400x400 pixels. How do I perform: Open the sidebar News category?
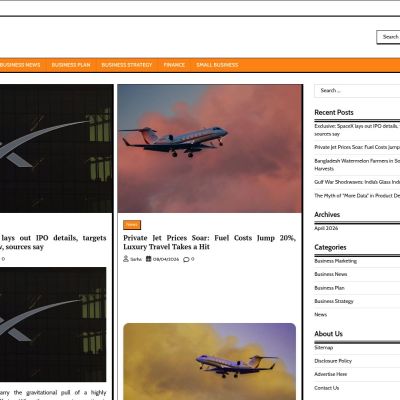(321, 315)
